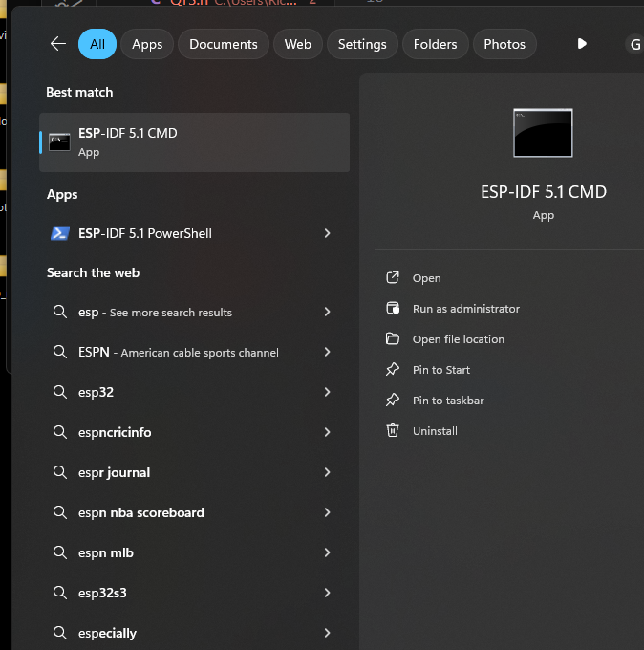The height and width of the screenshot is (650, 644).
Task: Expand ESP-IDF 5.1 PowerShell options chevron
Action: point(328,233)
